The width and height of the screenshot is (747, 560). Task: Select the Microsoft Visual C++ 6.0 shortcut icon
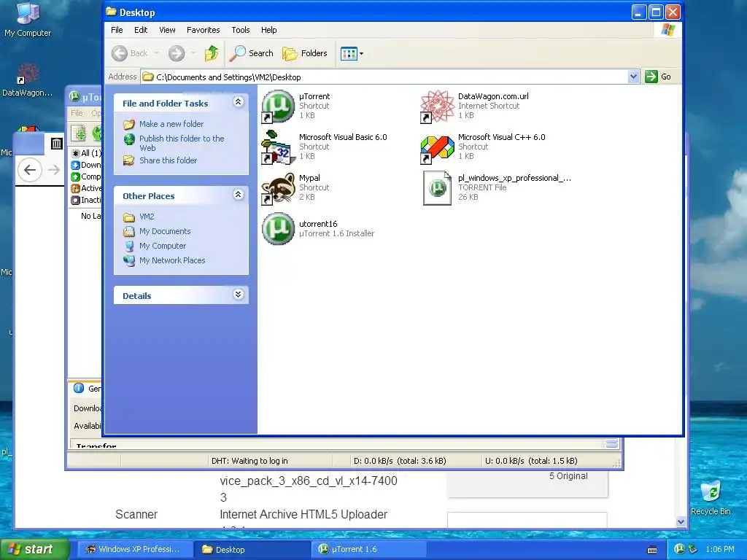[438, 147]
